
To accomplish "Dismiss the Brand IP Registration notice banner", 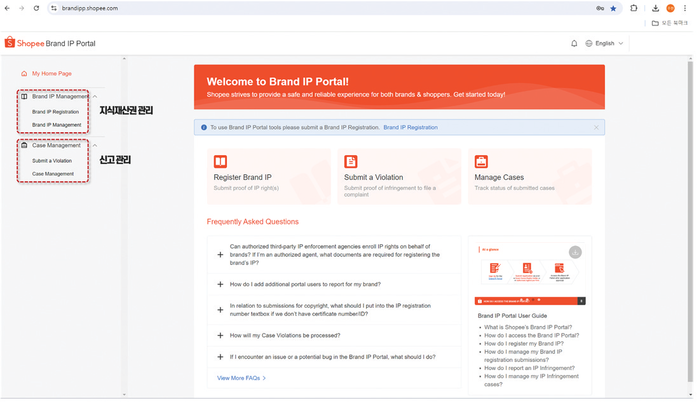I will pyautogui.click(x=596, y=128).
